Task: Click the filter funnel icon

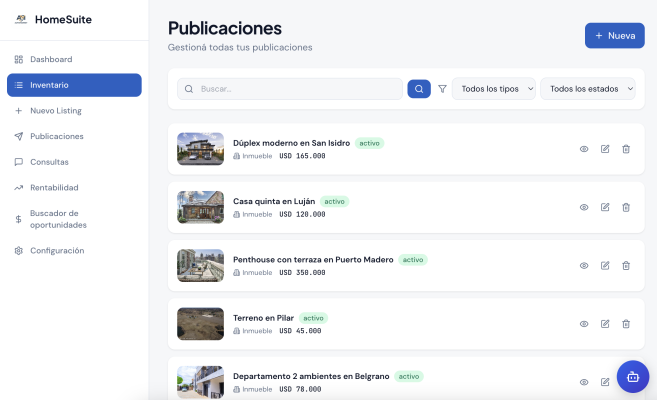Action: (x=442, y=89)
